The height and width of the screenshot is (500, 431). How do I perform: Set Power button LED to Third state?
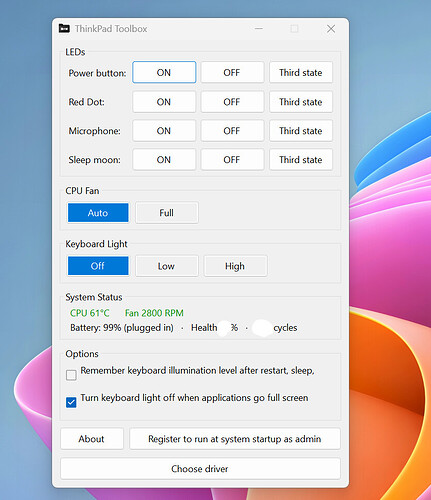tap(301, 72)
